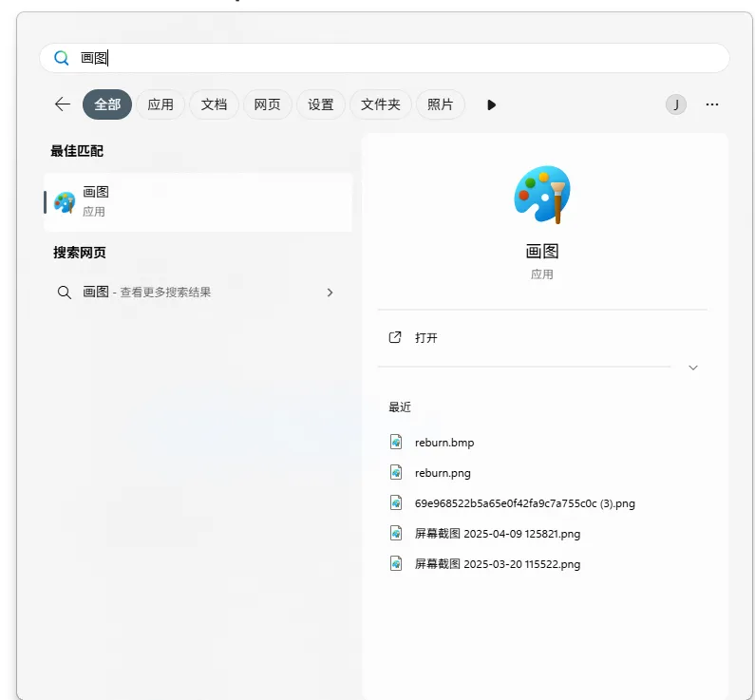Image resolution: width=755 pixels, height=700 pixels.
Task: Switch to the 应用 filter tab
Action: click(x=160, y=104)
